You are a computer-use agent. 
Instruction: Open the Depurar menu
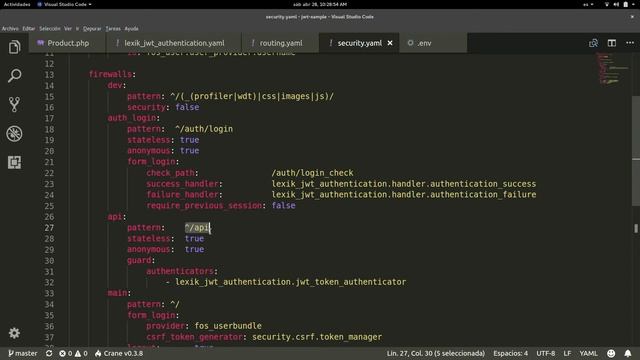click(92, 29)
